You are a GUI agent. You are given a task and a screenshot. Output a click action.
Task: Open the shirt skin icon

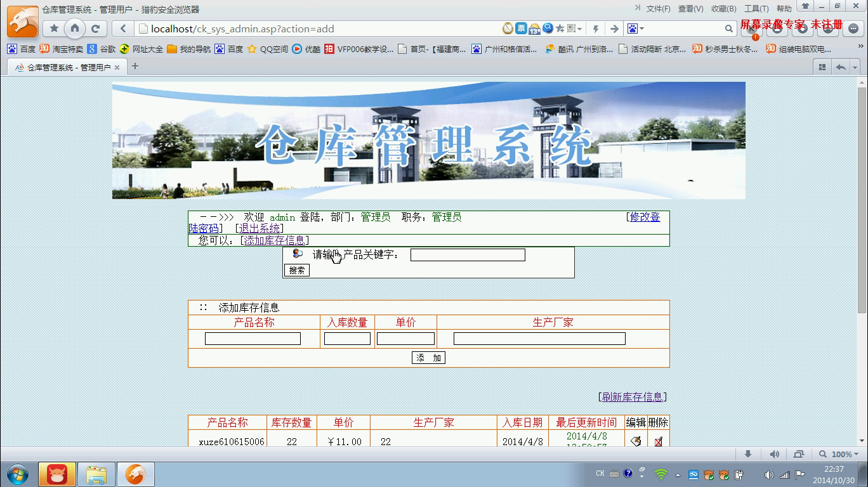(x=806, y=6)
